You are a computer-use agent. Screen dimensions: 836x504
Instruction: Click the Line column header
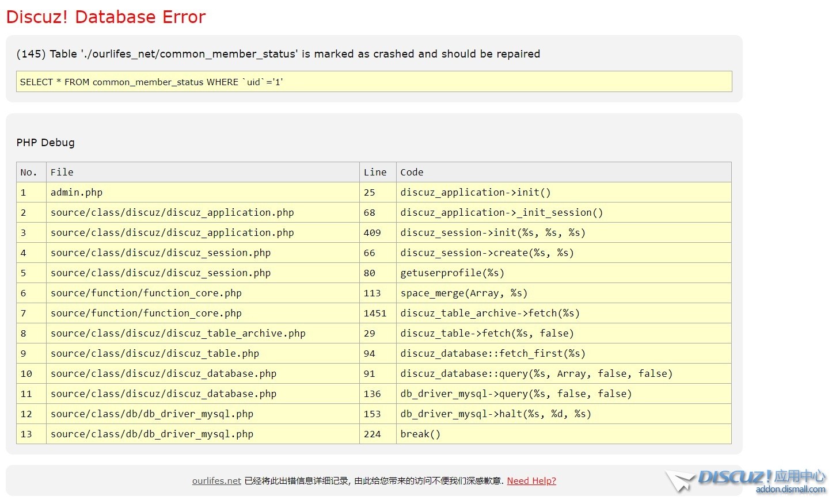coord(375,172)
